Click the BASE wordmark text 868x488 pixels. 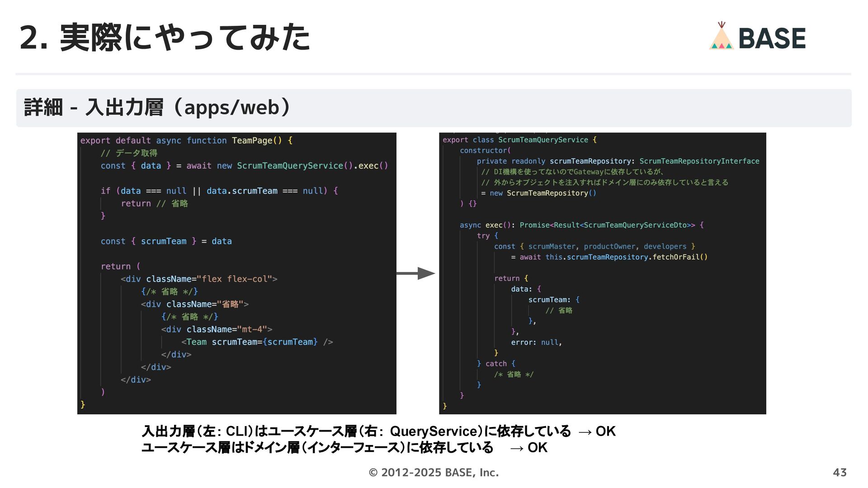pyautogui.click(x=772, y=38)
